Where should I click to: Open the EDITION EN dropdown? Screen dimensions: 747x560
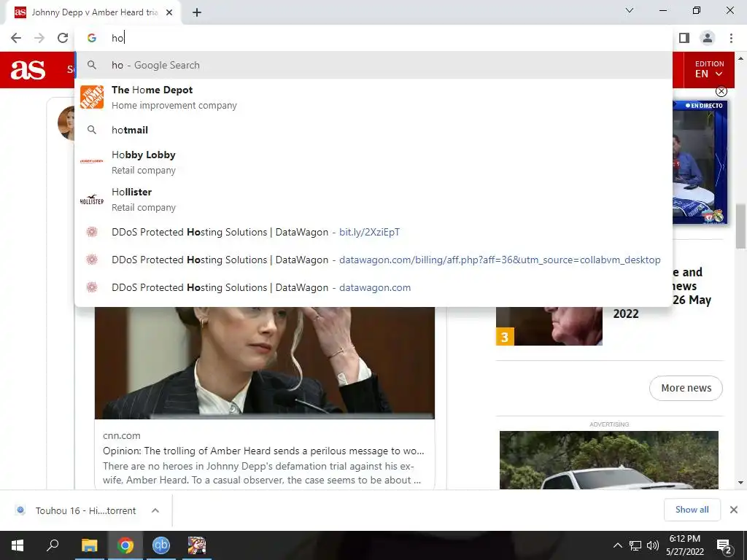(709, 69)
